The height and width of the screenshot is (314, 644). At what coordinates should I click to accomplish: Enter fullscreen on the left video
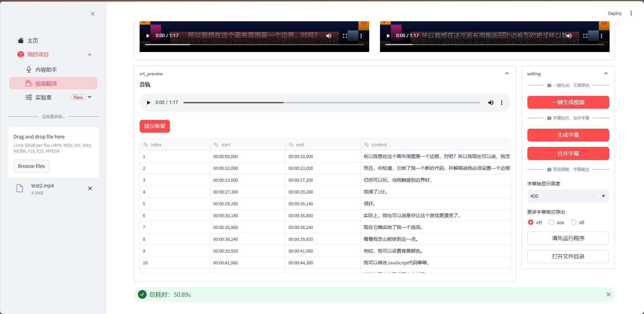click(x=345, y=36)
